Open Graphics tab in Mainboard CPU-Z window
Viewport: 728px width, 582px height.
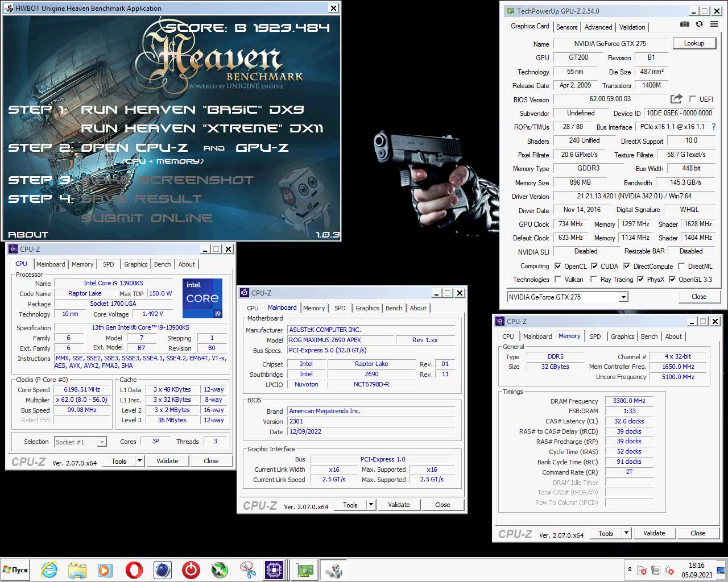click(367, 308)
